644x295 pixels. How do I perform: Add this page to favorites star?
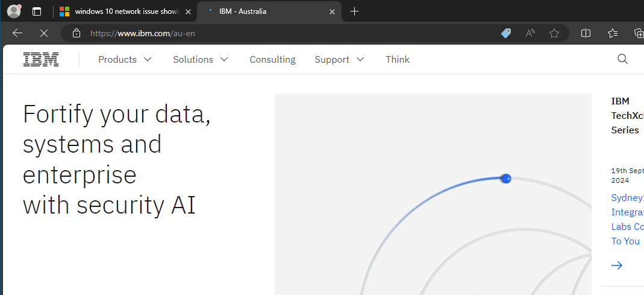[554, 33]
